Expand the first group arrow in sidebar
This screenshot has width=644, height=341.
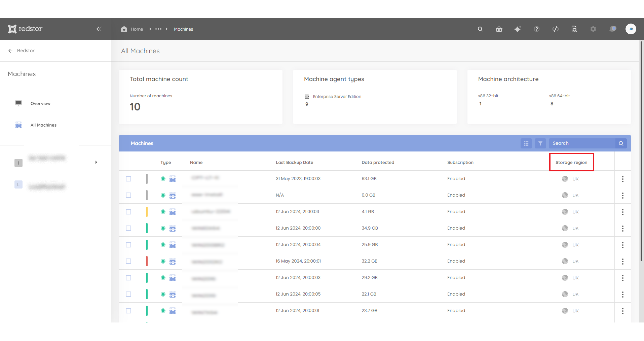96,162
